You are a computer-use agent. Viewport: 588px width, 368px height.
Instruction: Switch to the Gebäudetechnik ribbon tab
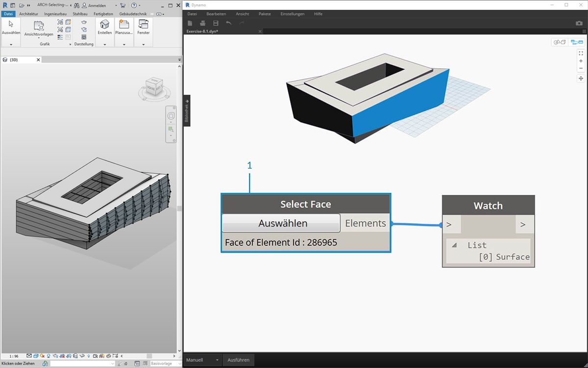pos(134,14)
